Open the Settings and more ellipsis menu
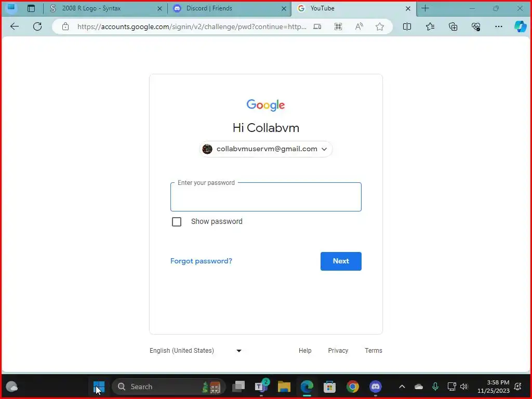The image size is (532, 399). [498, 26]
